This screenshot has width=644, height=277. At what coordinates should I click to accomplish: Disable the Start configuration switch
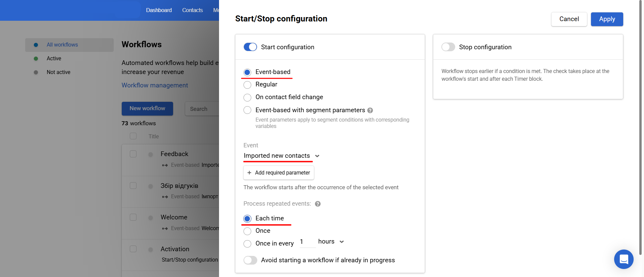(250, 47)
